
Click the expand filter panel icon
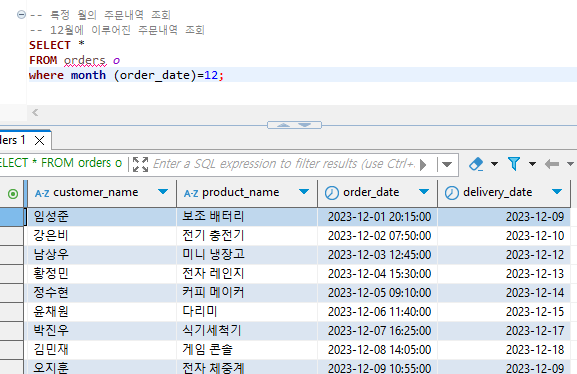pos(140,164)
